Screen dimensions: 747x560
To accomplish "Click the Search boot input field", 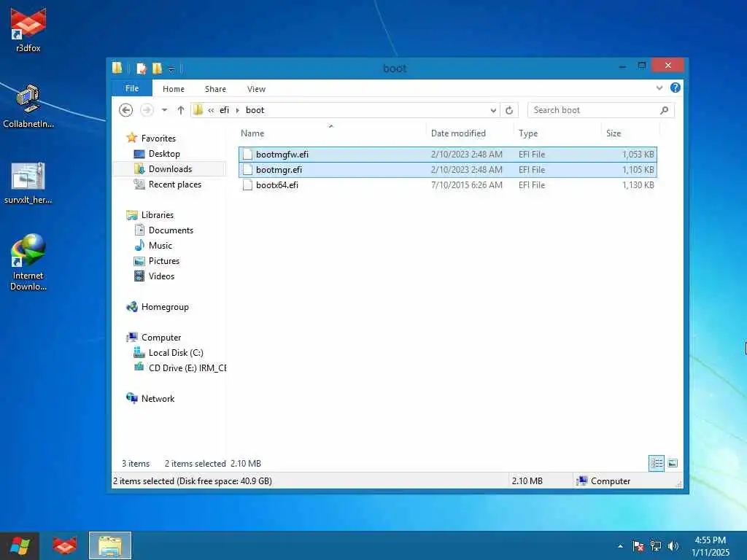I will pyautogui.click(x=594, y=110).
